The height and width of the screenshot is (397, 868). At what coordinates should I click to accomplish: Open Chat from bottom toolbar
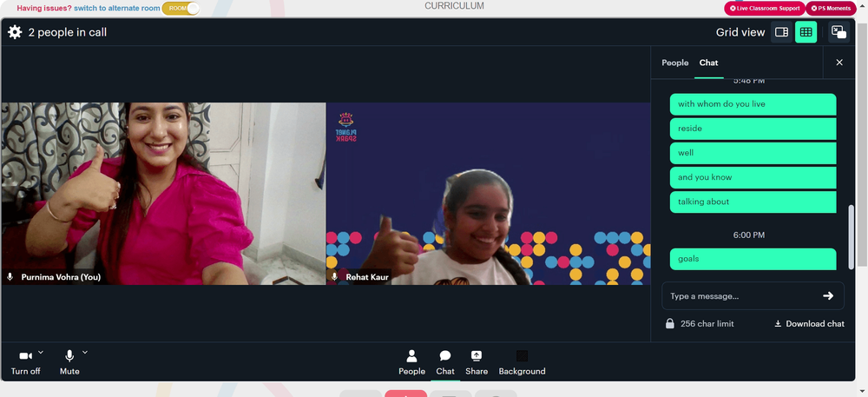(x=445, y=362)
